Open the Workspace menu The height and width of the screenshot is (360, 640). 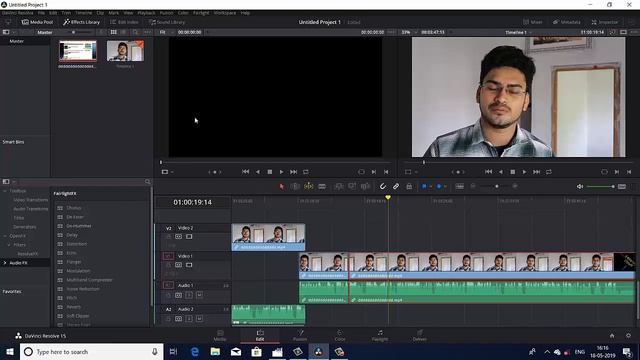(x=225, y=13)
